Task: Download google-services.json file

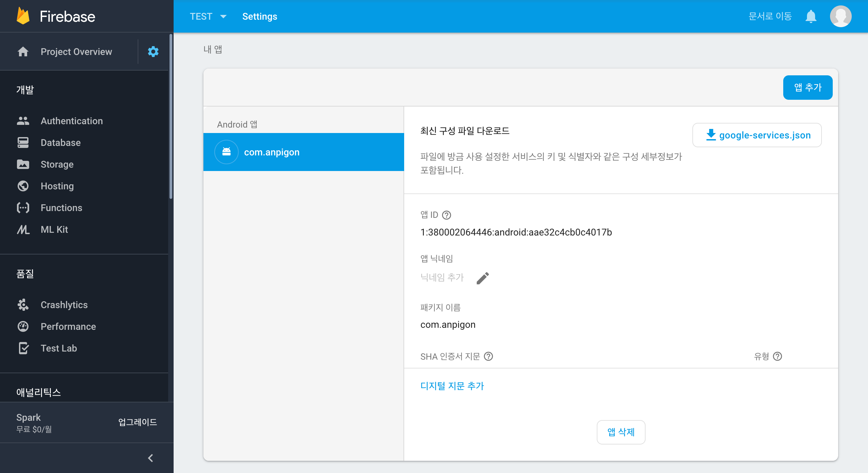Action: [x=757, y=135]
